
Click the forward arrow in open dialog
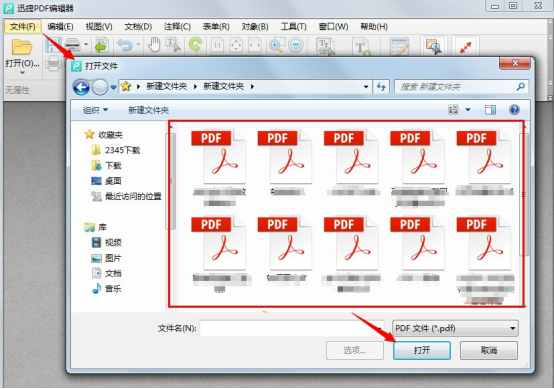tap(100, 87)
